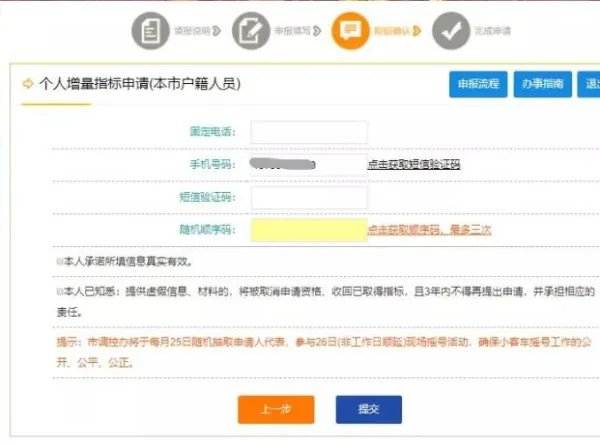Viewport: 600px width, 444px height.
Task: Focus the yellow 随机顺序码 field
Action: [309, 230]
